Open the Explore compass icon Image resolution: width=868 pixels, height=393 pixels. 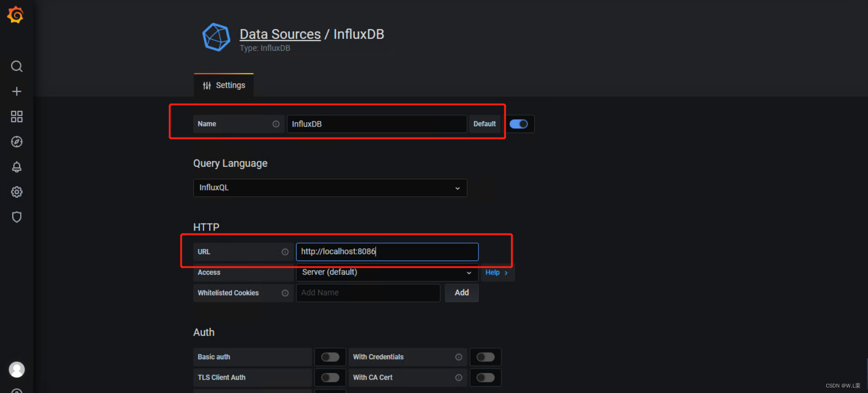pyautogui.click(x=17, y=142)
